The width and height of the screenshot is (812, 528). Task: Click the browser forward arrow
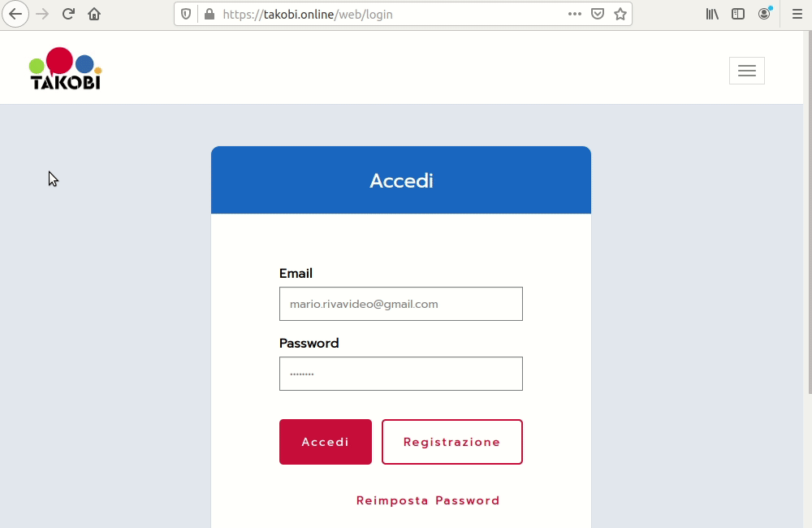[x=42, y=14]
